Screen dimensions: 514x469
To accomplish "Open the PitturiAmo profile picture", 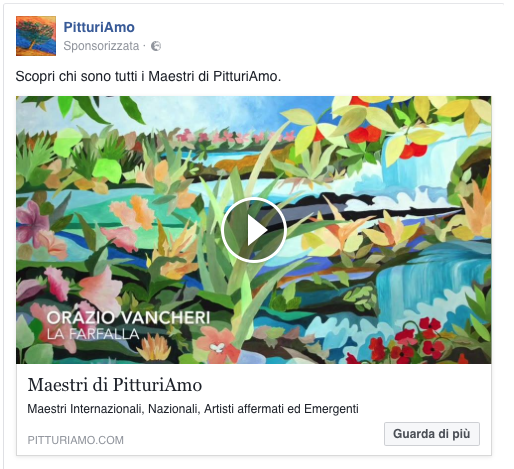I will pos(36,36).
